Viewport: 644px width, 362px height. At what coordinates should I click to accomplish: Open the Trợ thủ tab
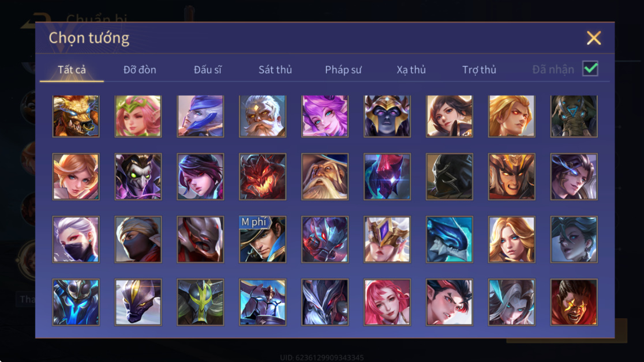pos(479,70)
